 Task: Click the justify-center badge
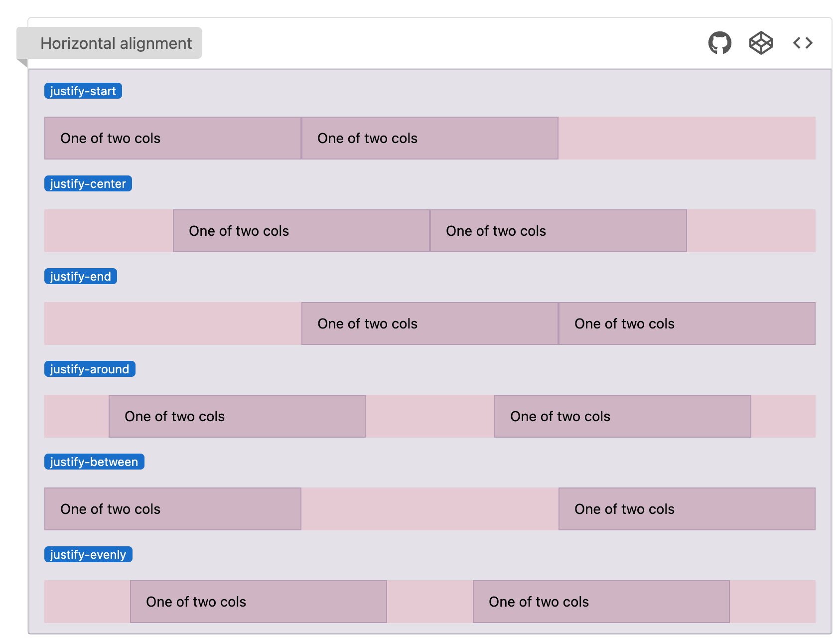coord(88,183)
